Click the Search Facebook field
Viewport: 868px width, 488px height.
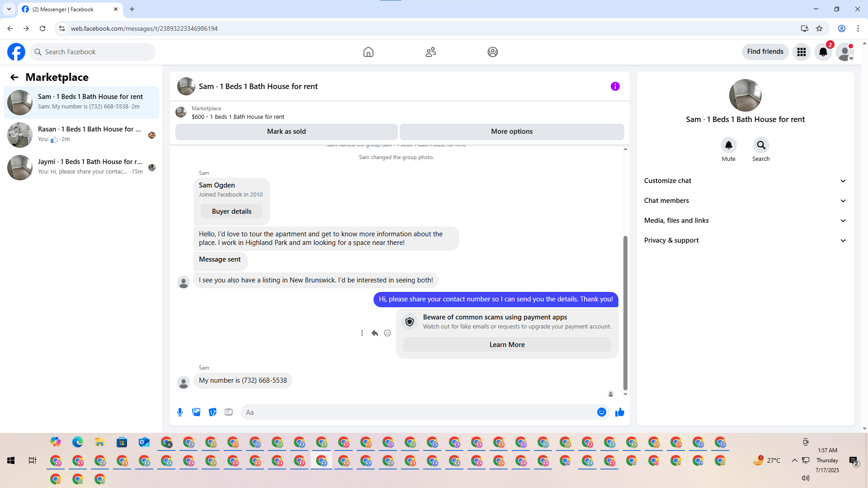(92, 52)
